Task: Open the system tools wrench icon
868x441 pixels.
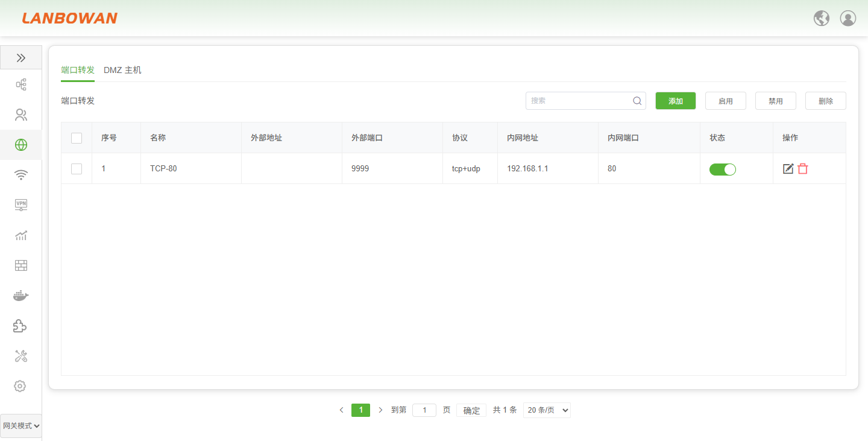Action: click(x=21, y=356)
